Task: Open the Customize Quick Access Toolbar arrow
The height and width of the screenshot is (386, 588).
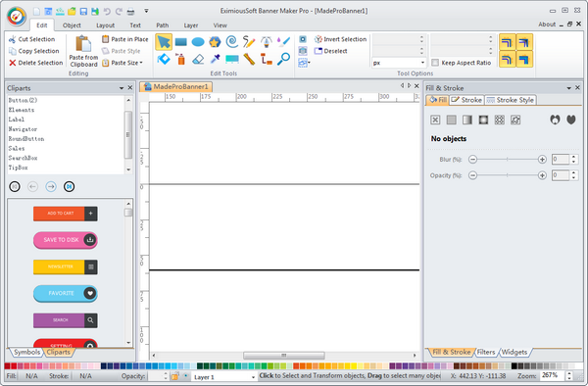Action: pyautogui.click(x=146, y=11)
